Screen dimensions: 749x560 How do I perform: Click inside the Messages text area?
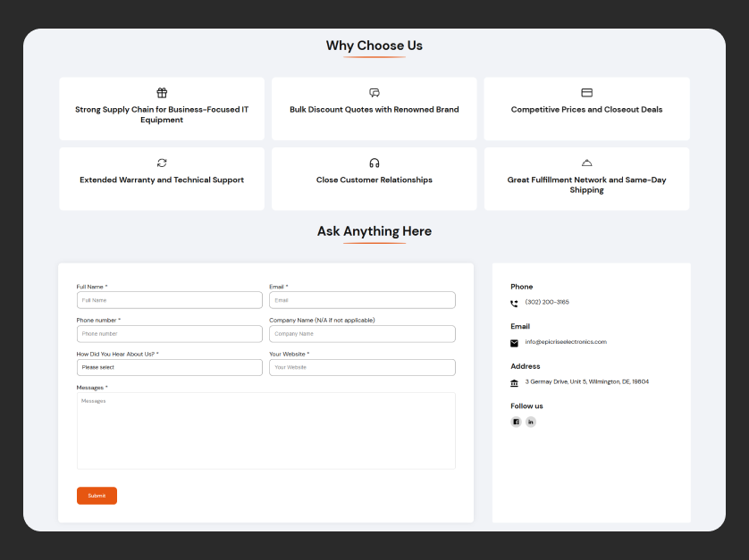(265, 430)
